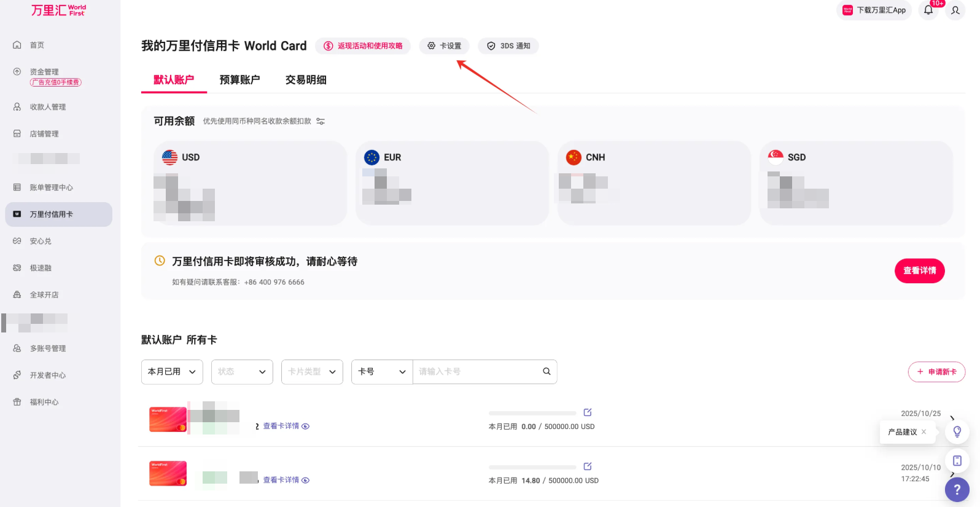Click the search magnifier in card number field
This screenshot has height=507, width=980.
tap(546, 372)
